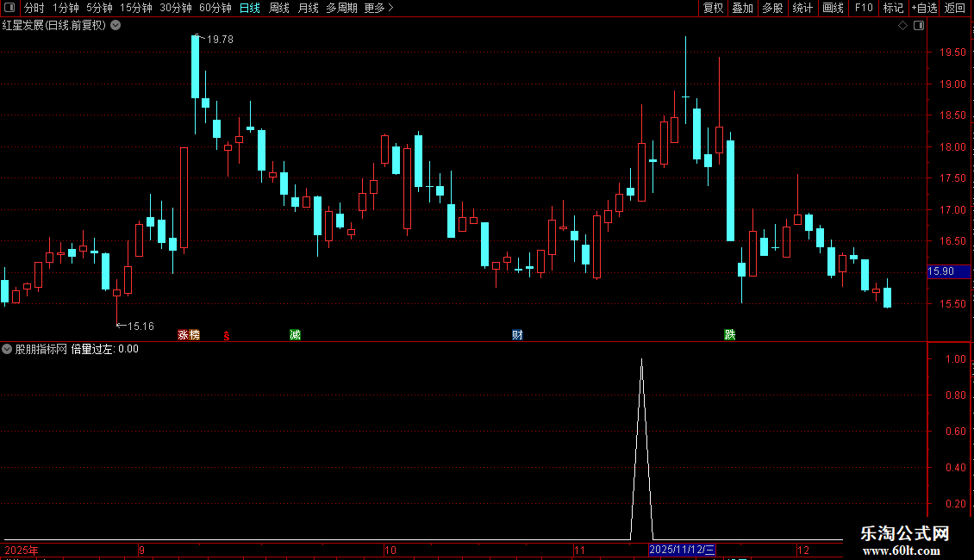Open the 统计 statistics tool
The width and height of the screenshot is (974, 560).
802,8
